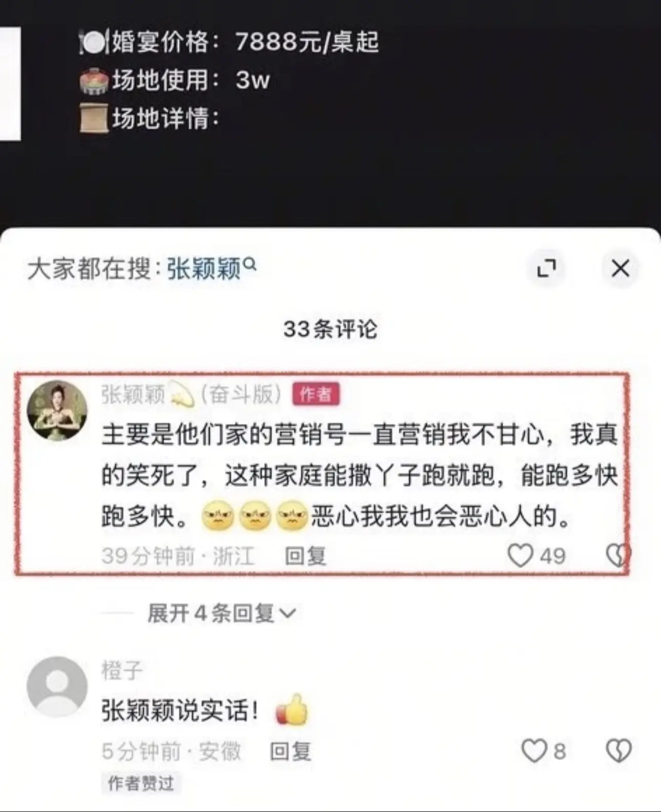Like 橙子's comment with 8 likes
661x812 pixels.
533,751
